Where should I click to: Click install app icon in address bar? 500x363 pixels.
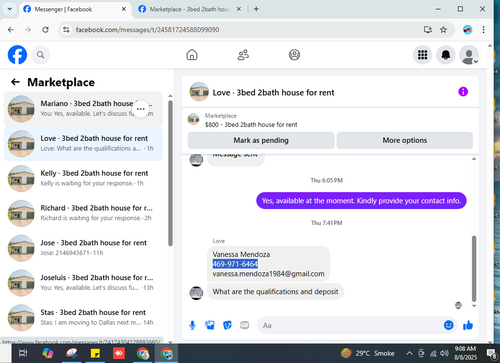[x=428, y=30]
